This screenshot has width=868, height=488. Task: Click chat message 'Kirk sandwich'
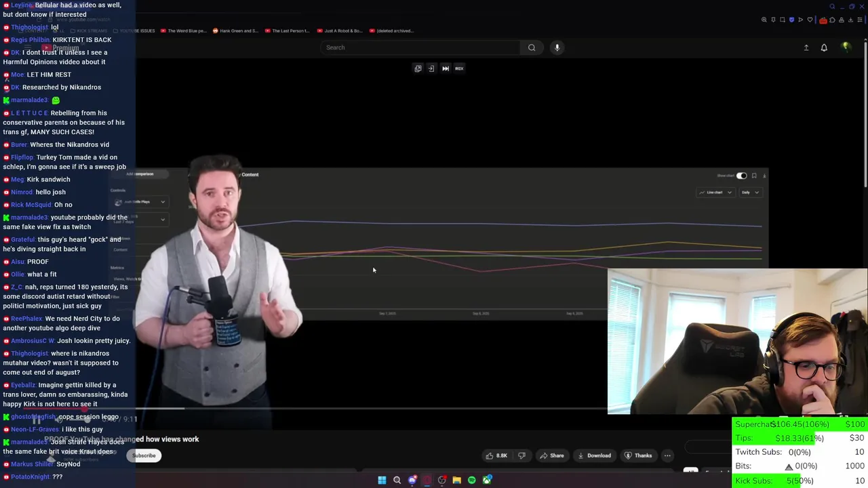coord(48,180)
